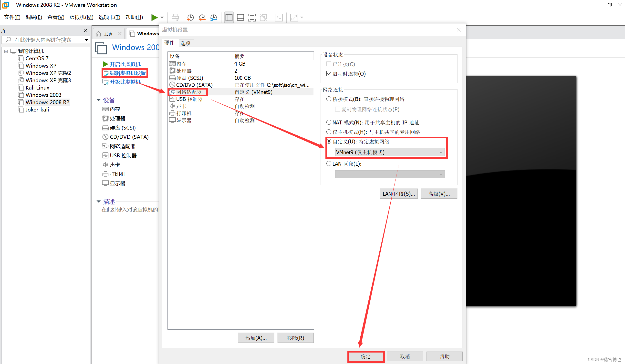Toggle the thumbnail bar view icon
The image size is (625, 364).
tap(240, 17)
